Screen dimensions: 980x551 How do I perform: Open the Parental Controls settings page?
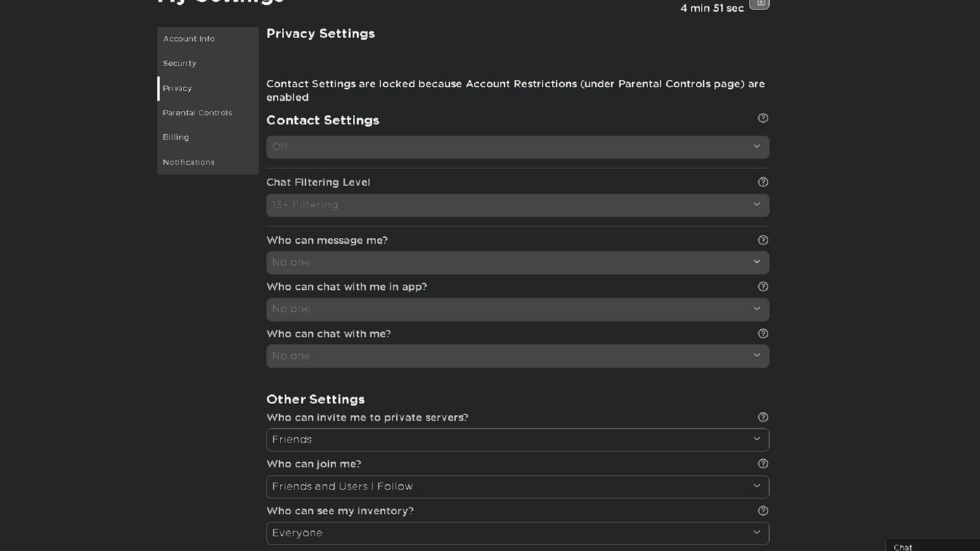(x=197, y=112)
